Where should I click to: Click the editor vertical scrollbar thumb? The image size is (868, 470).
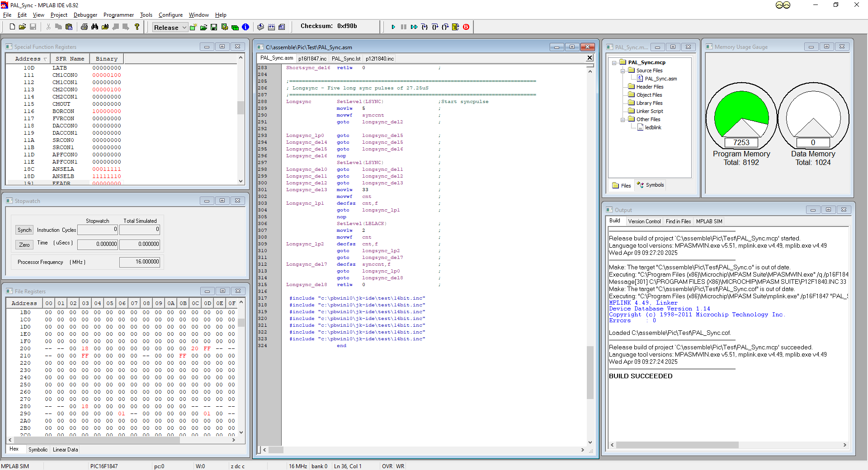click(590, 373)
